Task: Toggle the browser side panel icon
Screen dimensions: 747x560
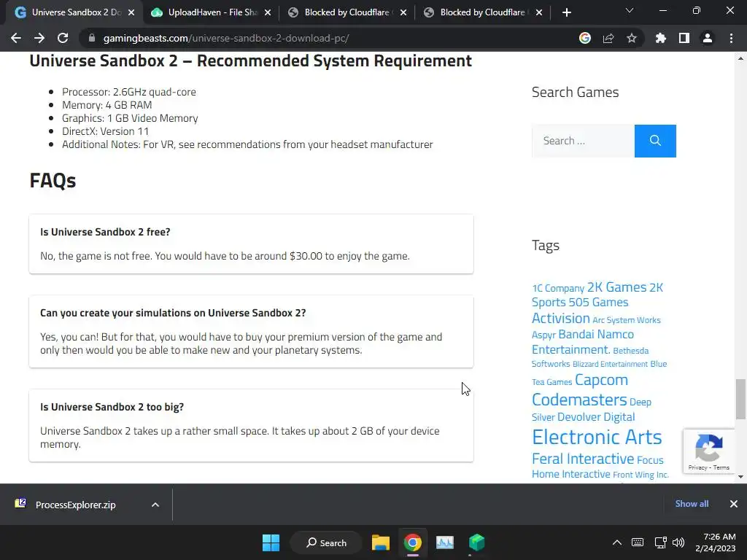Action: coord(684,38)
